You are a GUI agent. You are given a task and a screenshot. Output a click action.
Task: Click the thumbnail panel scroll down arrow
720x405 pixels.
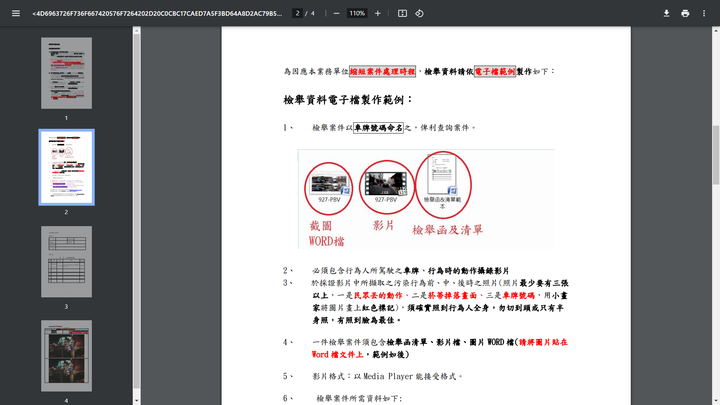click(x=136, y=401)
